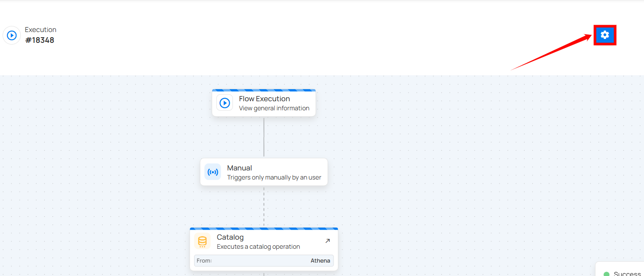Click dashed connector between Manual and Catalog

264,206
